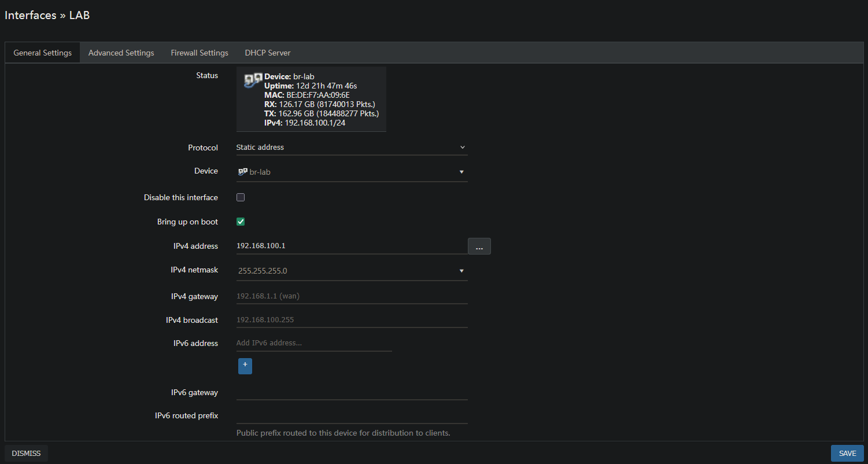Image resolution: width=868 pixels, height=464 pixels.
Task: Click the bridge icon beside Device status
Action: coord(252,80)
